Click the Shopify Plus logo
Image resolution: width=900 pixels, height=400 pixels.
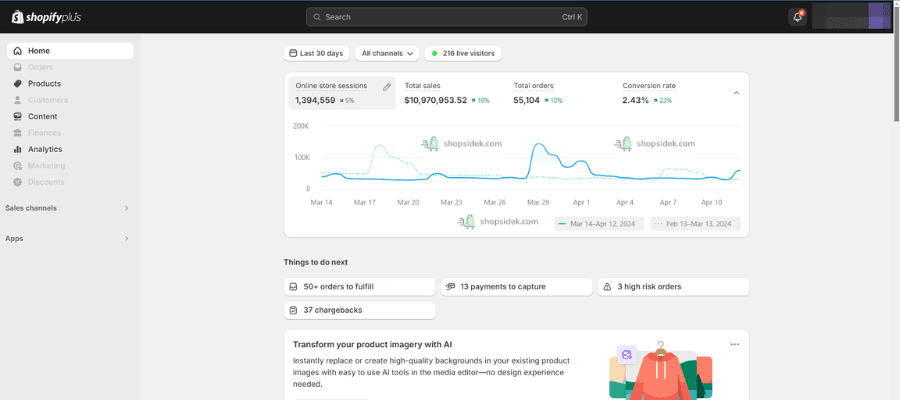tap(45, 17)
